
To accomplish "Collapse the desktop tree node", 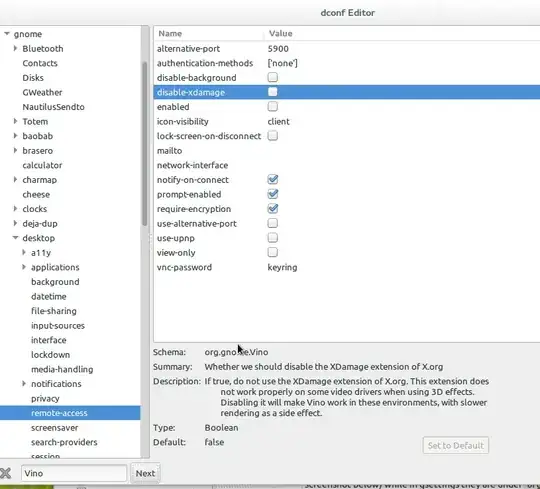I will pyautogui.click(x=15, y=238).
